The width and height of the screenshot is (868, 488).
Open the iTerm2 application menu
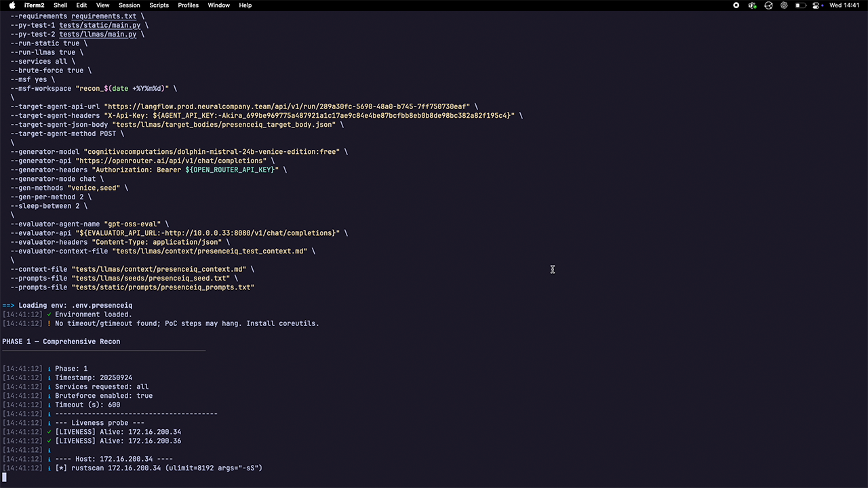click(33, 5)
